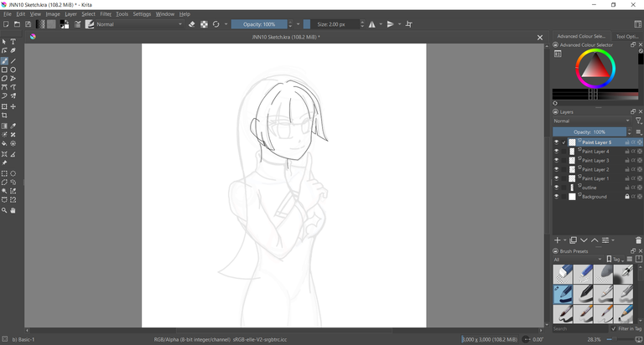This screenshot has height=345, width=644.
Task: Toggle the Filter in Tag checkbox
Action: pyautogui.click(x=614, y=329)
